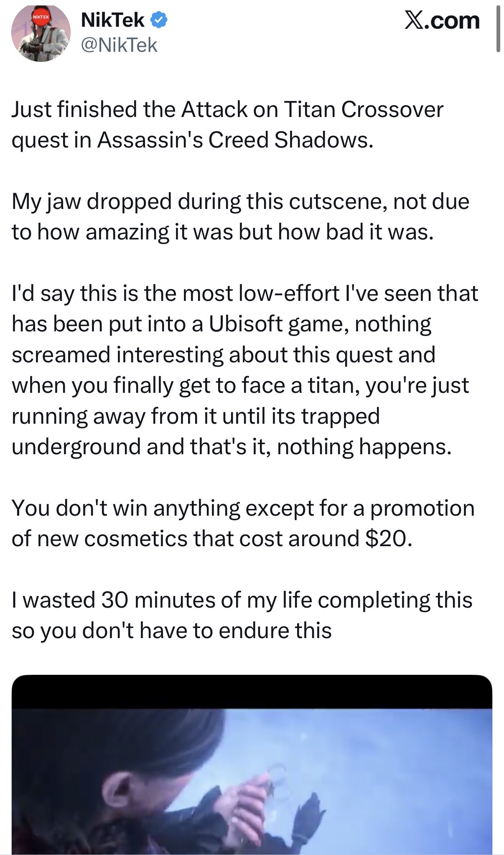
Task: Open the NikTek display name link
Action: (113, 20)
